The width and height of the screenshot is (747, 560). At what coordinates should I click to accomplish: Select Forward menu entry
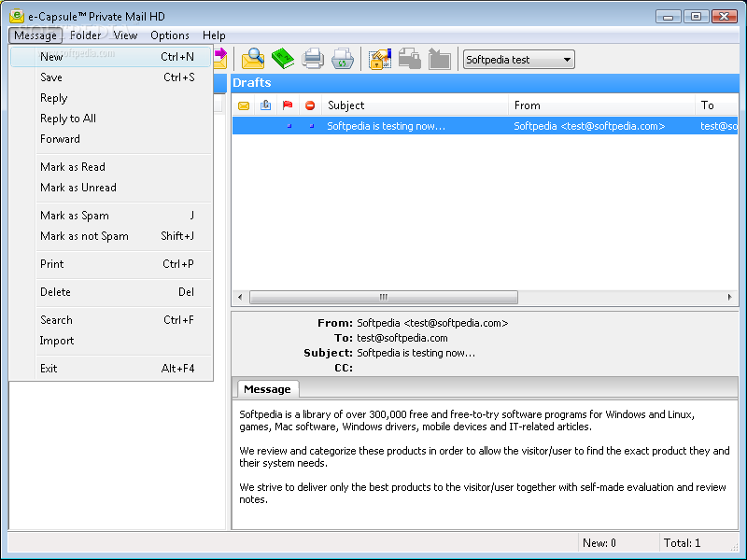click(x=110, y=138)
